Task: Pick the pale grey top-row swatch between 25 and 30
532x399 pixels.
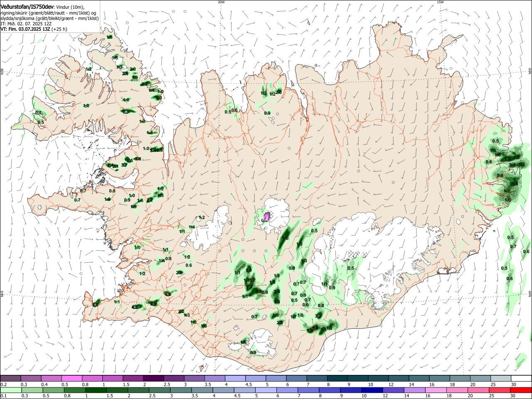Action: [x=501, y=378]
